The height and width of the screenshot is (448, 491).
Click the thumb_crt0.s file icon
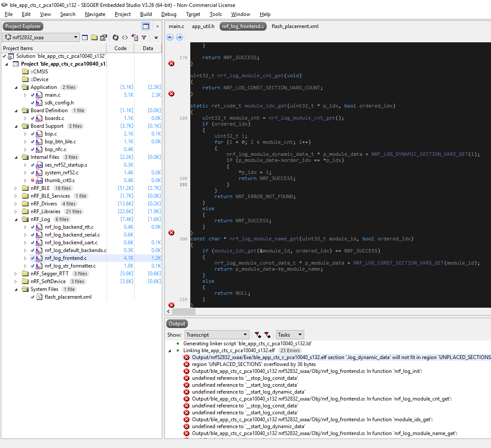coord(39,180)
